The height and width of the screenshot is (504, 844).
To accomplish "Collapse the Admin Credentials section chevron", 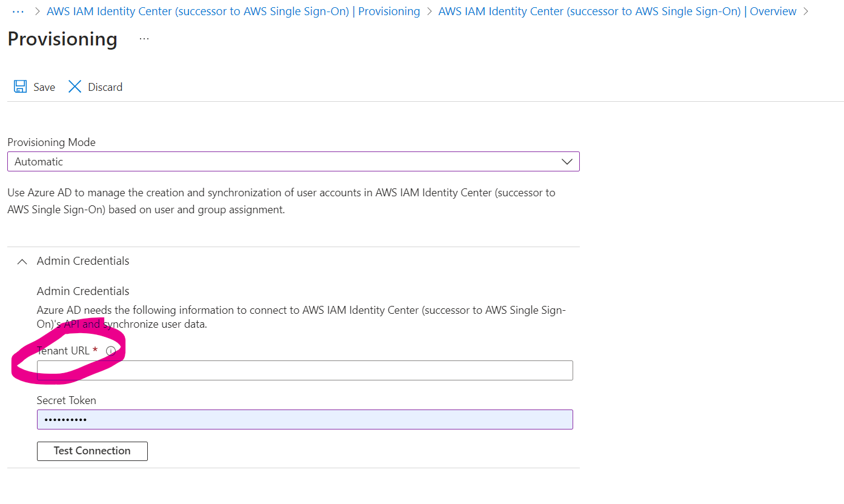I will point(22,262).
